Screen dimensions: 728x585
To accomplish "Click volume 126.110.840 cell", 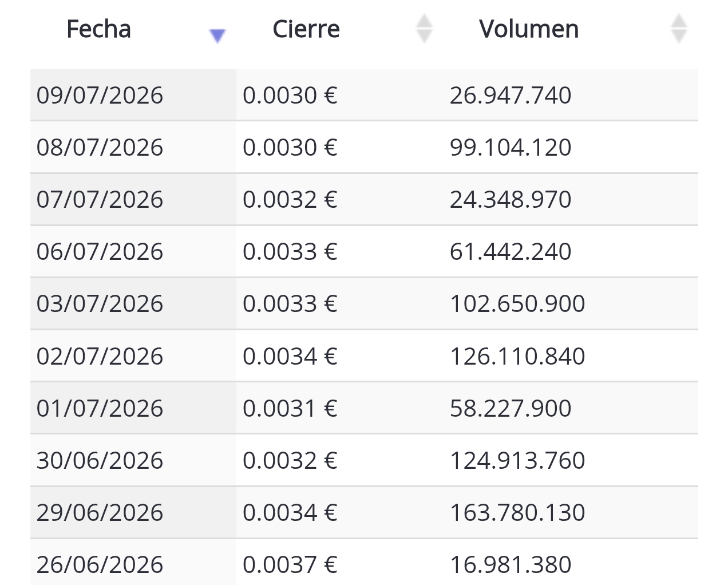I will tap(571, 356).
